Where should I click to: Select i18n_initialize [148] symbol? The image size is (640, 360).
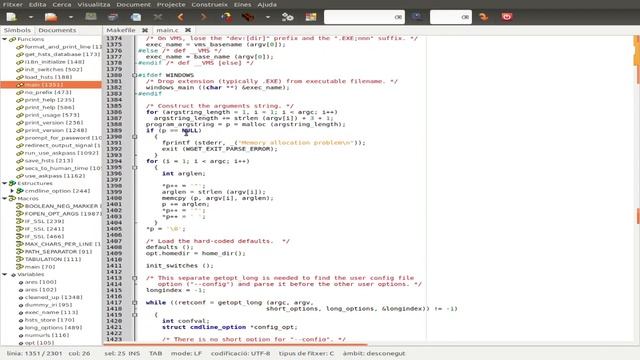[50, 62]
